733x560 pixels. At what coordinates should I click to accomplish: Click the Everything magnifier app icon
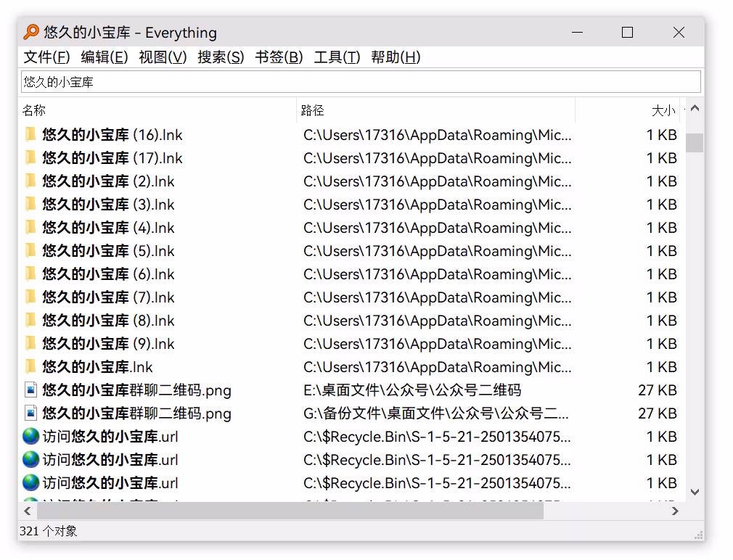31,32
